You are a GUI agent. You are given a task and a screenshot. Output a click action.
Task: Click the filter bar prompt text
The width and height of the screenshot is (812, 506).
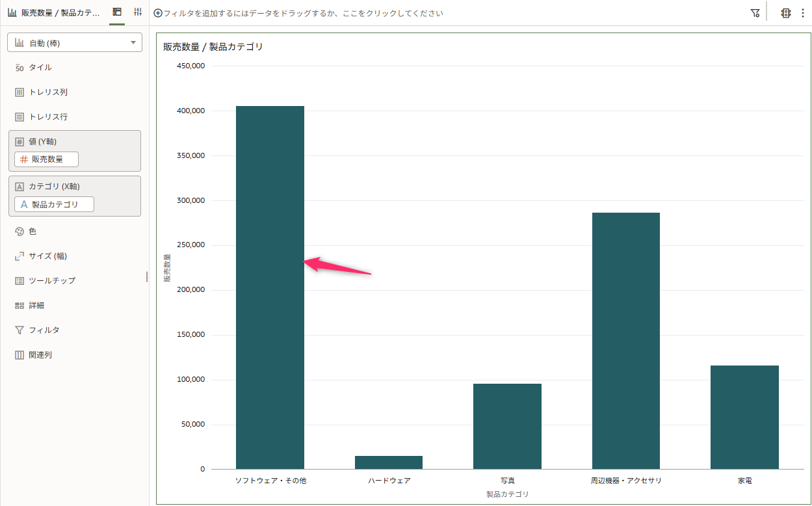pyautogui.click(x=304, y=13)
